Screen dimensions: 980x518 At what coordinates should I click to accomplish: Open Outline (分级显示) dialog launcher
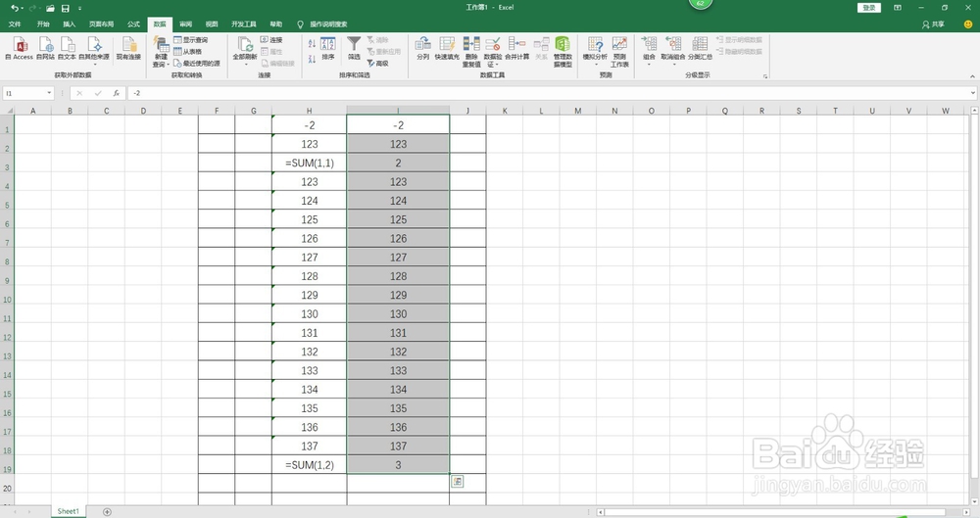[x=765, y=76]
